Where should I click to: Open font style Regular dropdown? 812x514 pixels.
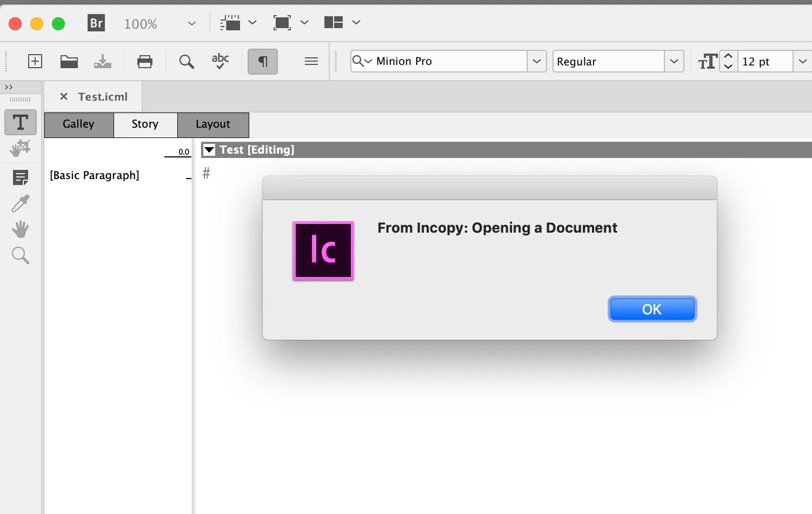point(674,61)
